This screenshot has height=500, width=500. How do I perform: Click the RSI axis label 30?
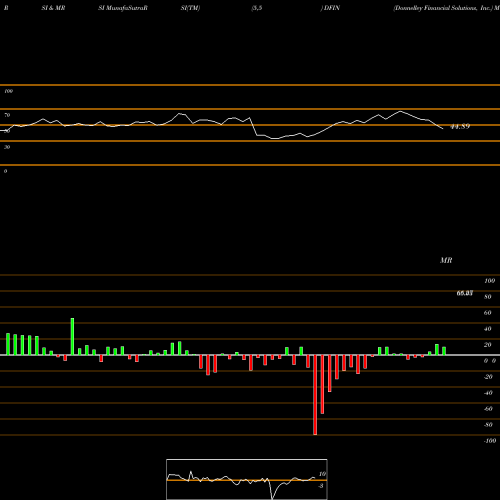[x=7, y=147]
